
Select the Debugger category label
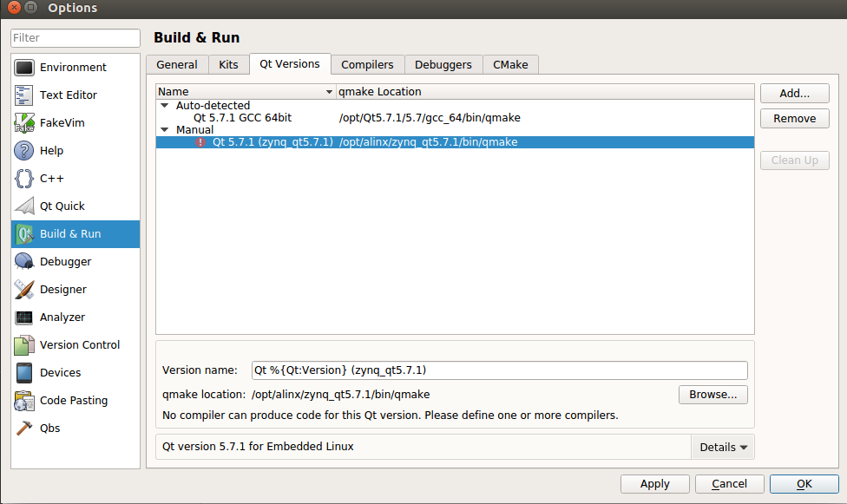point(65,262)
